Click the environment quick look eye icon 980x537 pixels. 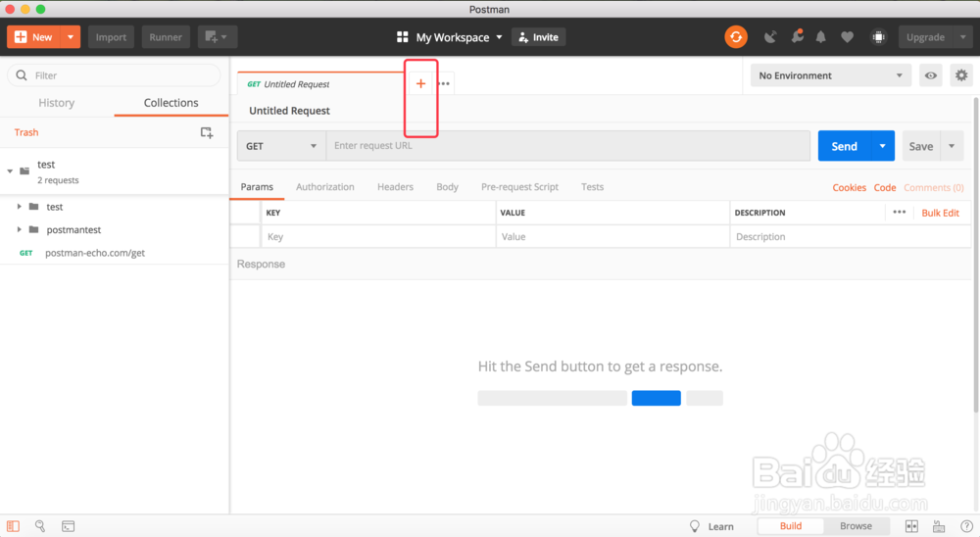point(931,75)
